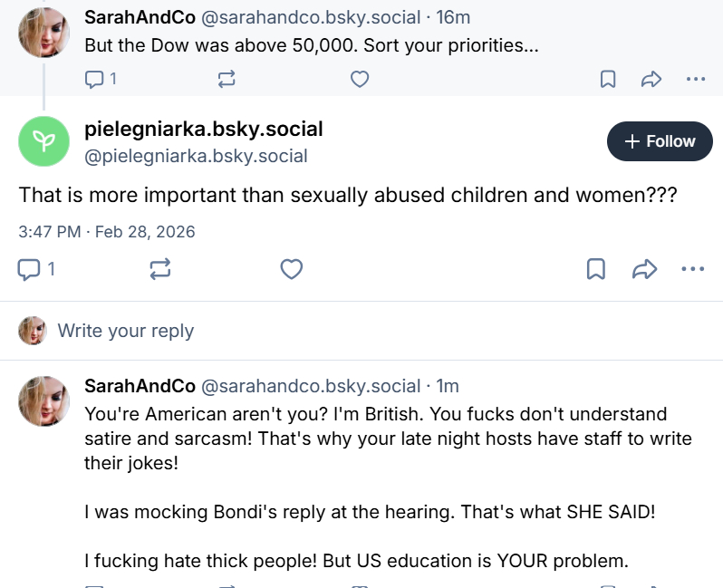Click the reply icon under pielegniarka's post
Image resolution: width=723 pixels, height=588 pixels.
coord(31,269)
